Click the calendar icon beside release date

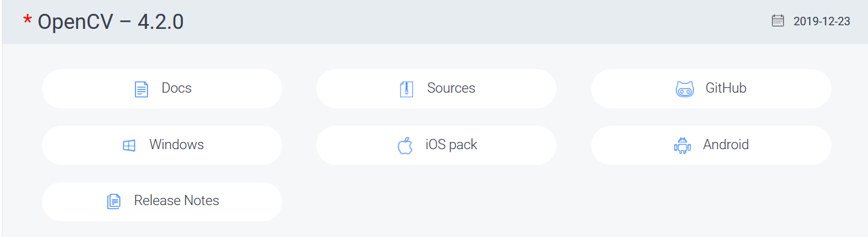click(x=778, y=21)
